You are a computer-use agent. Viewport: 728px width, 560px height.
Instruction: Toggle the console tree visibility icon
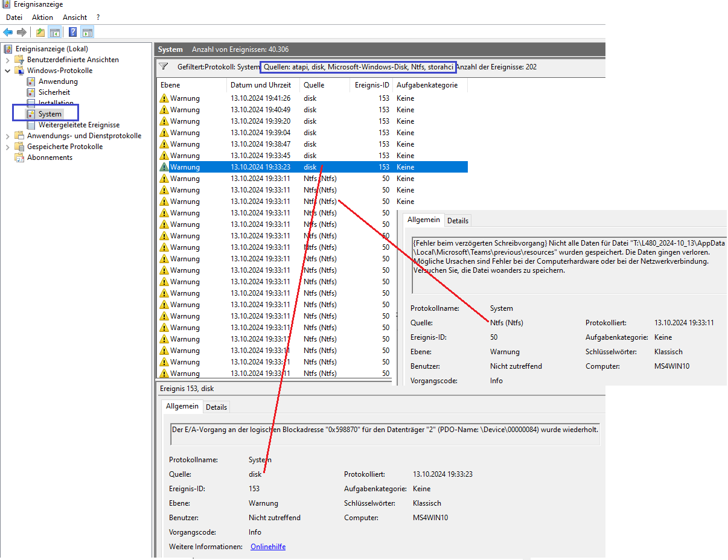click(55, 32)
